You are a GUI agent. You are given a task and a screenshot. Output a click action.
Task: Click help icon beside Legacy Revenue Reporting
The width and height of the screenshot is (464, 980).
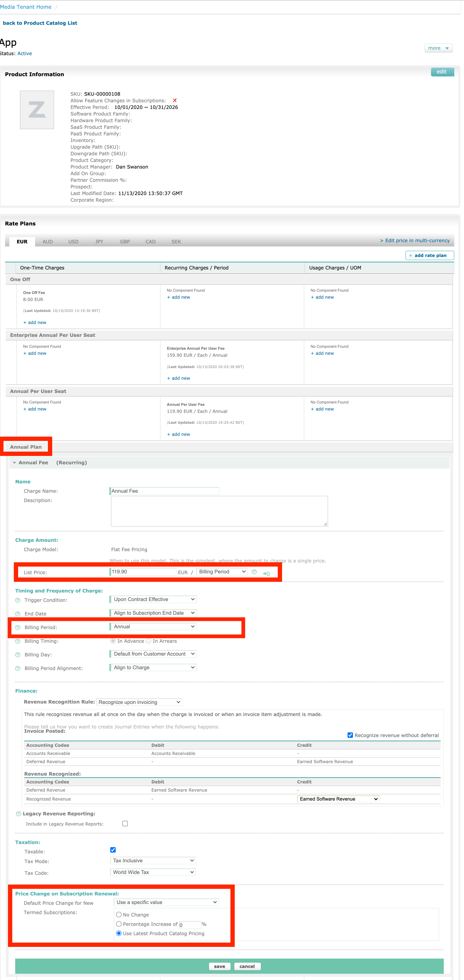tap(18, 814)
